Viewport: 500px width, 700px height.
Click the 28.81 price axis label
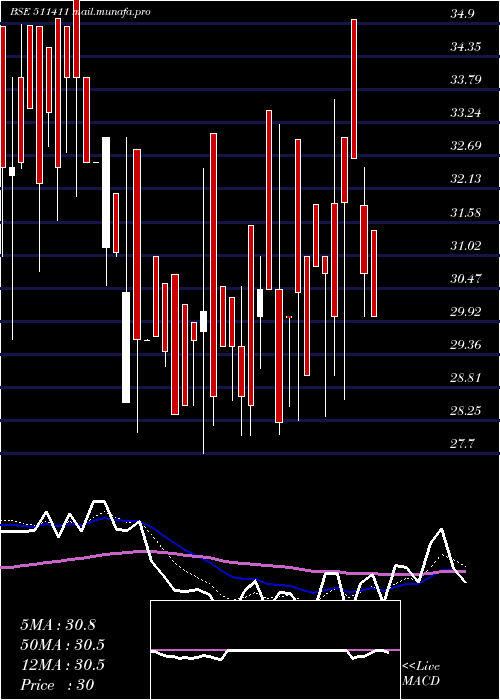pyautogui.click(x=466, y=378)
